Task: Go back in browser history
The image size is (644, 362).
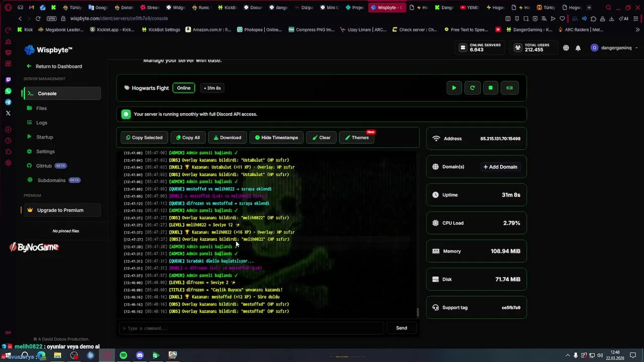Action: pyautogui.click(x=20, y=19)
